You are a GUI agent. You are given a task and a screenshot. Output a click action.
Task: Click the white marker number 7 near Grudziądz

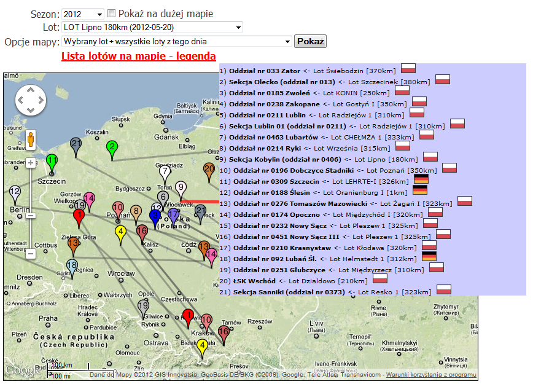(165, 172)
